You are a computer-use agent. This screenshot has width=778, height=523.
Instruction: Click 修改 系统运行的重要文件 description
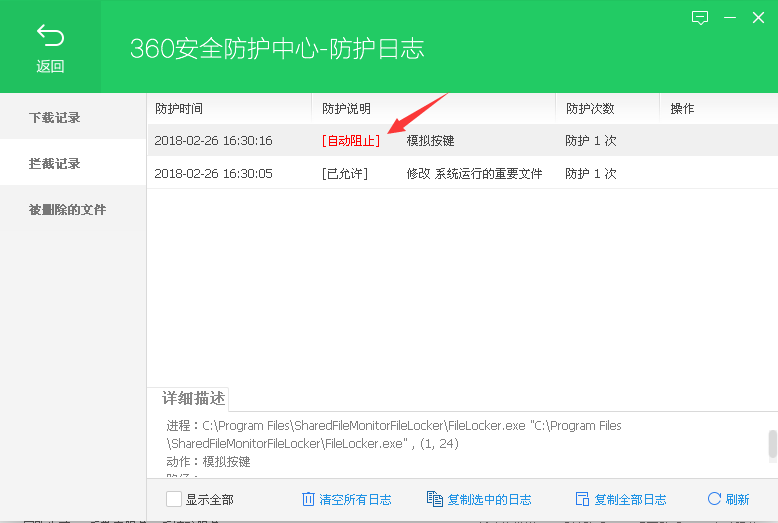point(474,174)
